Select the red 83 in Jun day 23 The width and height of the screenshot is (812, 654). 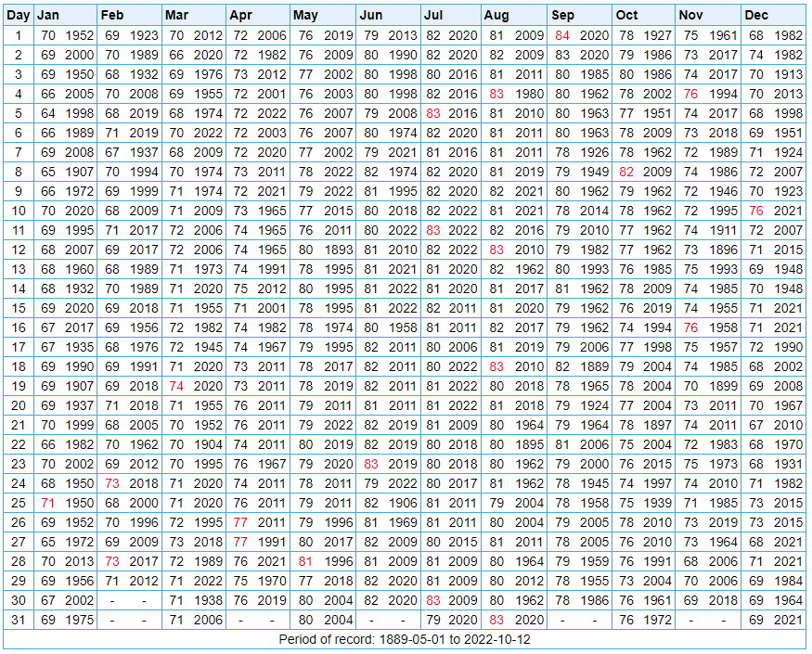371,464
